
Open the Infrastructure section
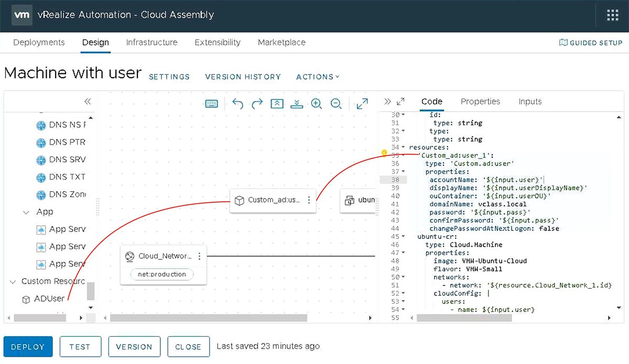[x=151, y=42]
